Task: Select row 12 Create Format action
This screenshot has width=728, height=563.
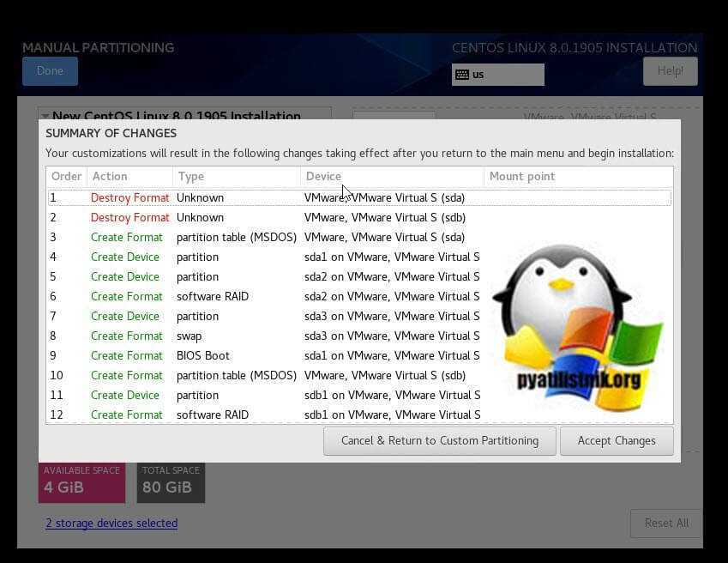Action: point(127,415)
